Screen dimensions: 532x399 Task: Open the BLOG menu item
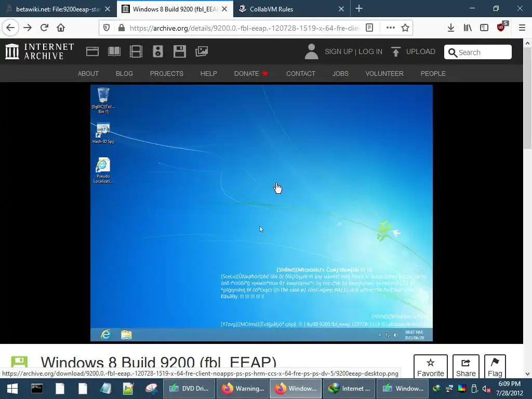point(124,74)
